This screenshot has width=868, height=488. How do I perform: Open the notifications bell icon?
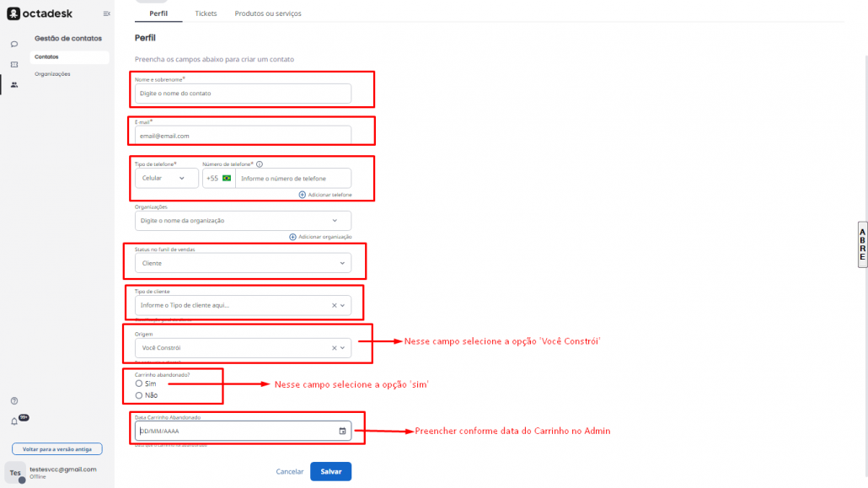[x=14, y=421]
